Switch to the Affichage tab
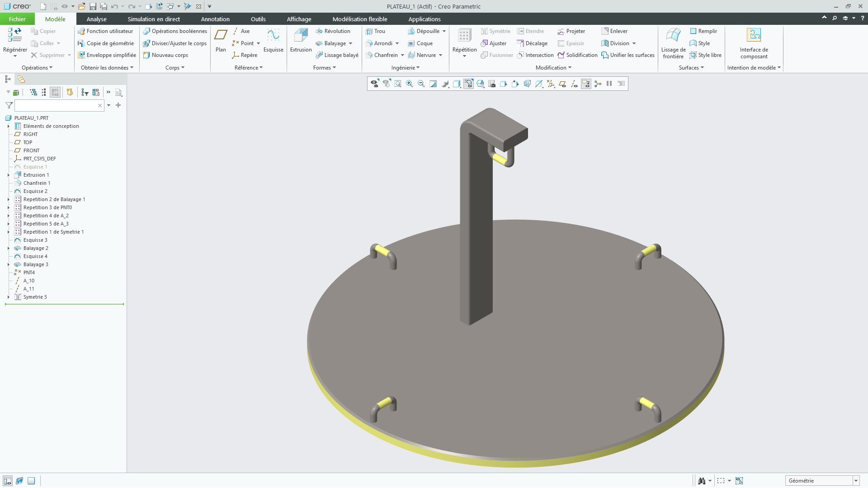This screenshot has width=868, height=488. pyautogui.click(x=299, y=19)
